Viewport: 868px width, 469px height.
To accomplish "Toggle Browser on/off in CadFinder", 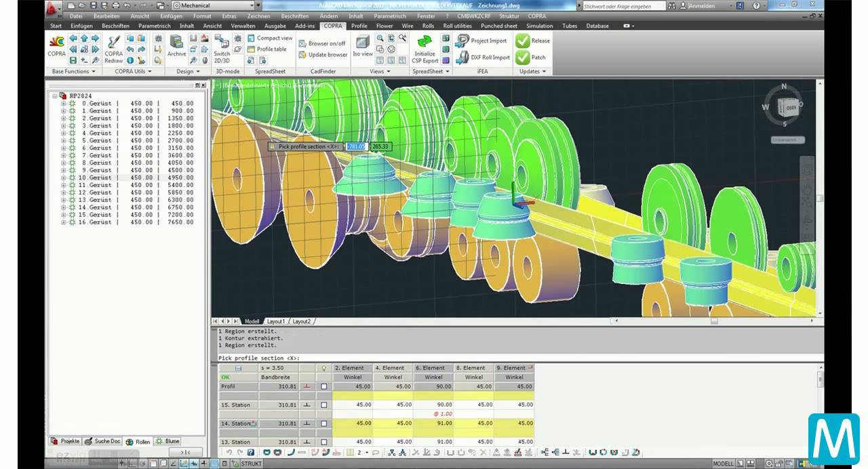I will (322, 43).
